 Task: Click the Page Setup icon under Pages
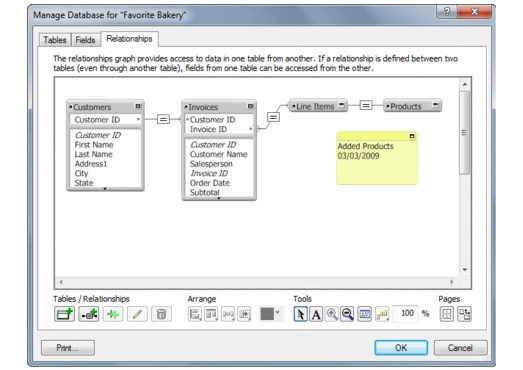coord(464,314)
